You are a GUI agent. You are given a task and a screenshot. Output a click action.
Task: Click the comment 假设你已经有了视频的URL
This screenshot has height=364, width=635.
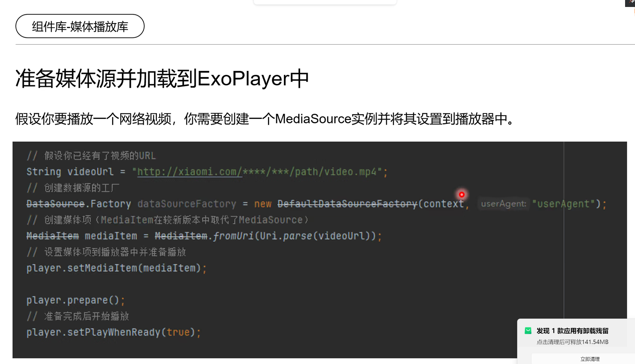91,155
